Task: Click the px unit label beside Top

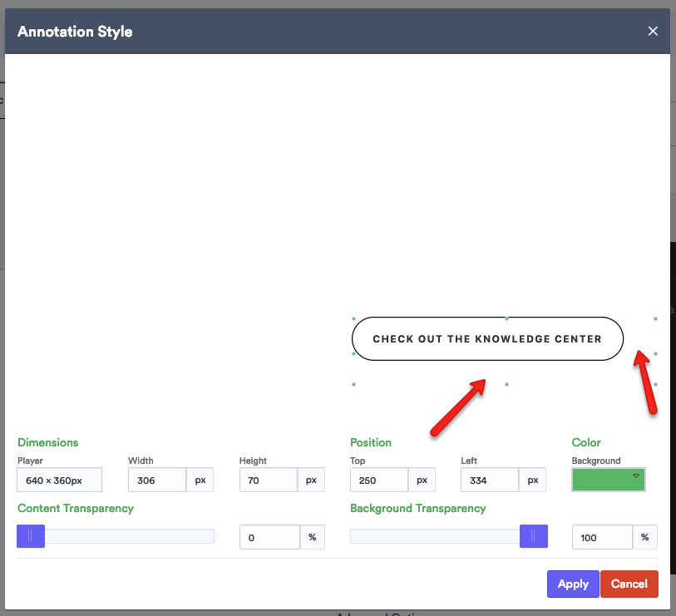Action: coord(422,480)
